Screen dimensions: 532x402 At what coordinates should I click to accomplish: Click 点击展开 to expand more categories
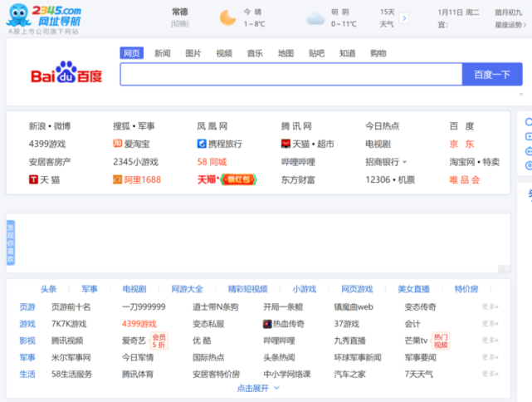(258, 388)
